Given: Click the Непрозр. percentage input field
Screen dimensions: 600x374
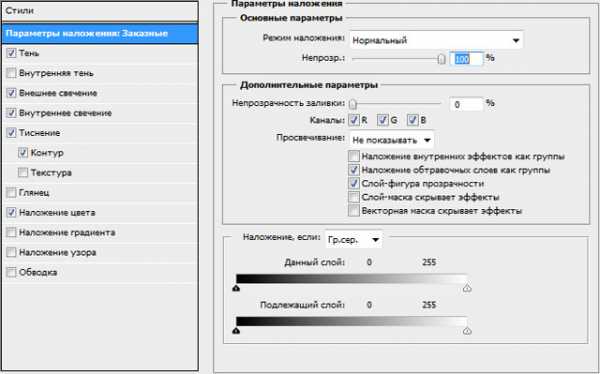Looking at the screenshot, I should pos(466,59).
